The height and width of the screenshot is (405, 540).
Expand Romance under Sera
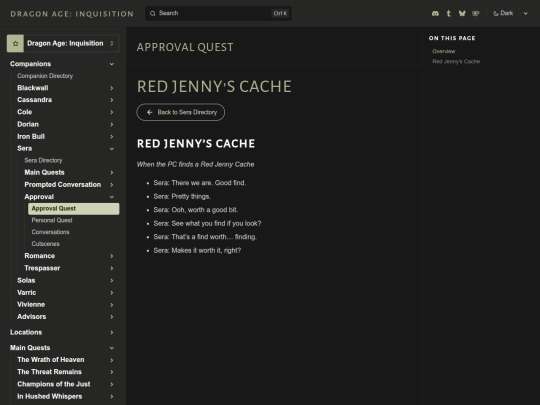pos(112,256)
